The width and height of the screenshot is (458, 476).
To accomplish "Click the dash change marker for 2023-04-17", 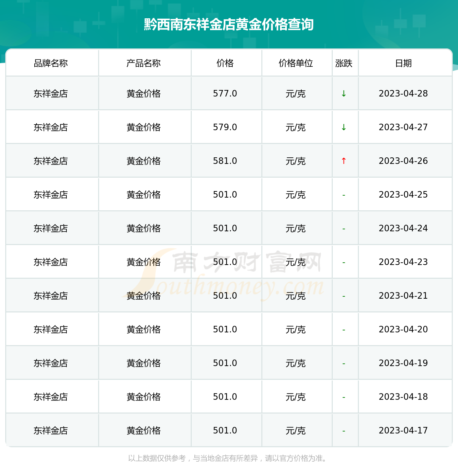I will point(344,431).
